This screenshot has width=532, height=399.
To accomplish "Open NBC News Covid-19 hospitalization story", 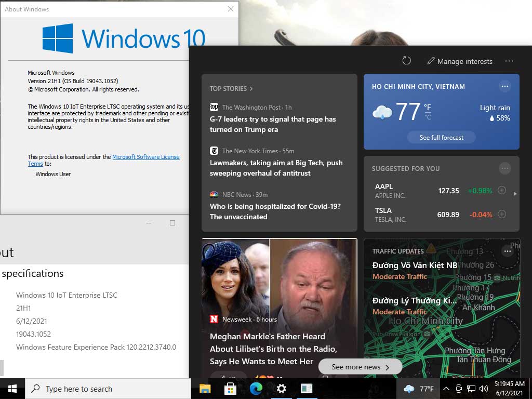I will [275, 211].
